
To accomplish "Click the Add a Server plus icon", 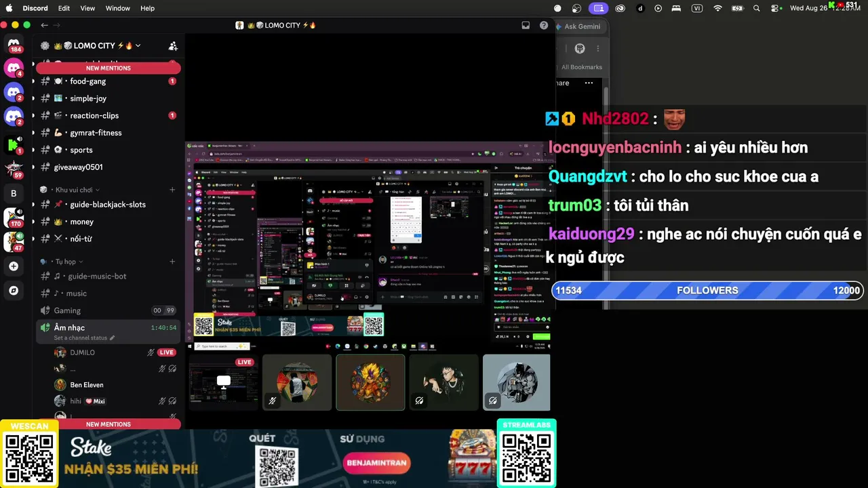I will [14, 266].
